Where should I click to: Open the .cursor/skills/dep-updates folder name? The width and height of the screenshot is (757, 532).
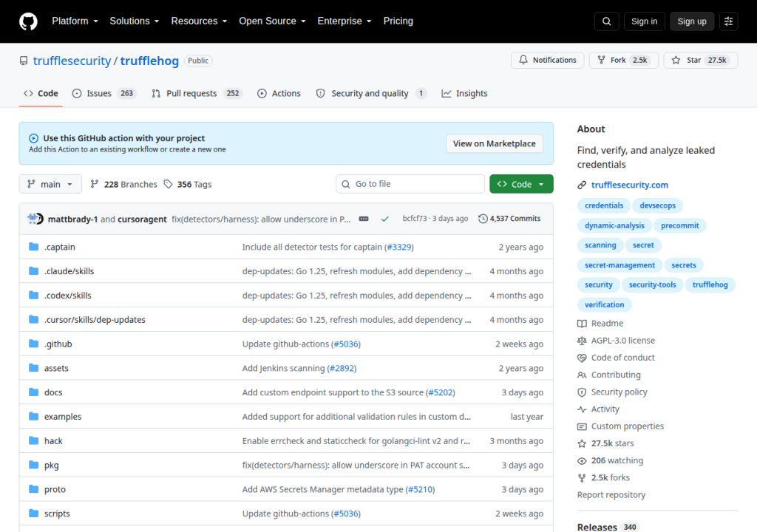pos(95,320)
